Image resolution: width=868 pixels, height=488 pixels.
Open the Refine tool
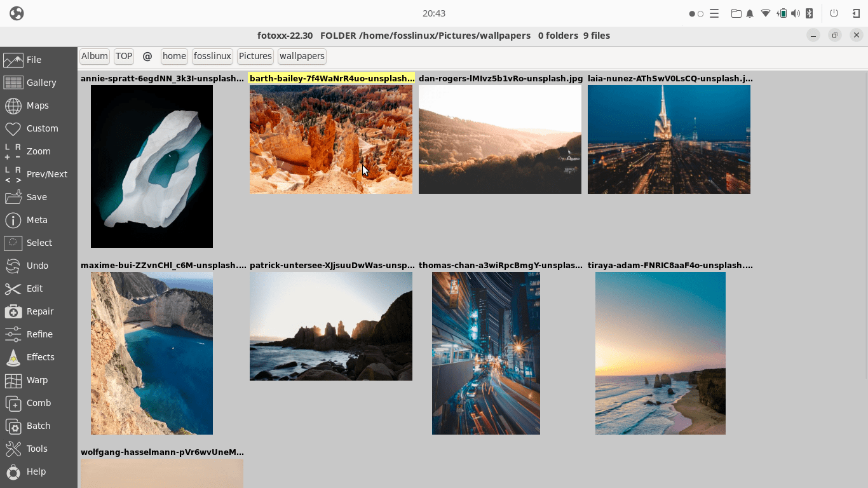(x=38, y=334)
